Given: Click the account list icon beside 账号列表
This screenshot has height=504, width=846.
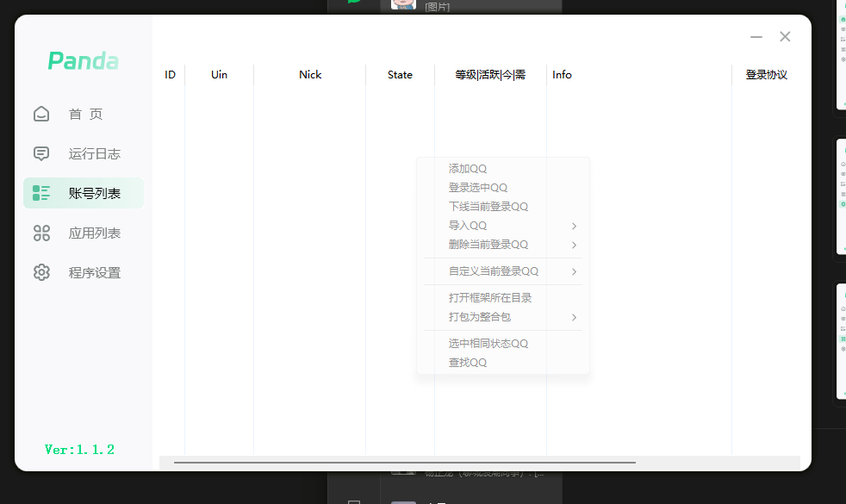Looking at the screenshot, I should tap(41, 192).
